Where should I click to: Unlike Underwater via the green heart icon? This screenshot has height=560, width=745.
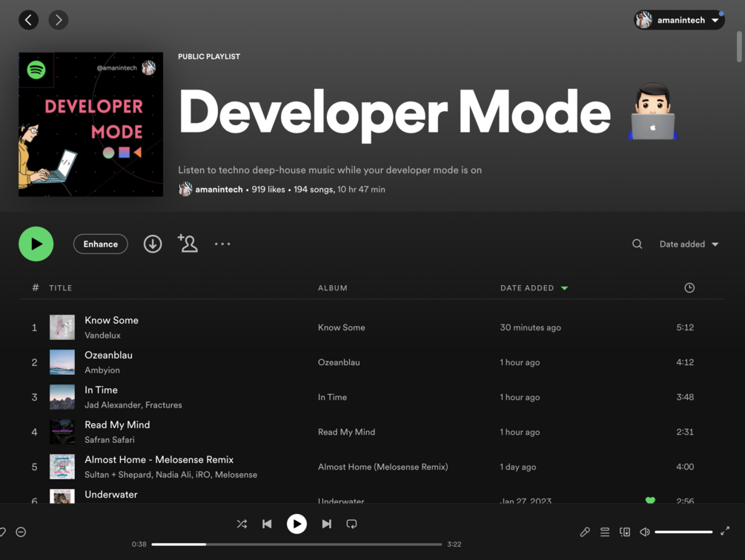(x=650, y=500)
